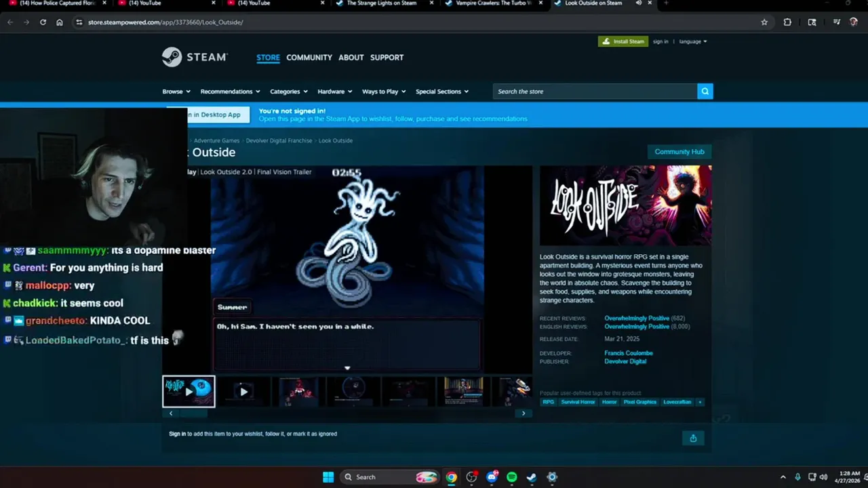Image resolution: width=868 pixels, height=488 pixels.
Task: Open the SUPPORT menu item
Action: [387, 58]
